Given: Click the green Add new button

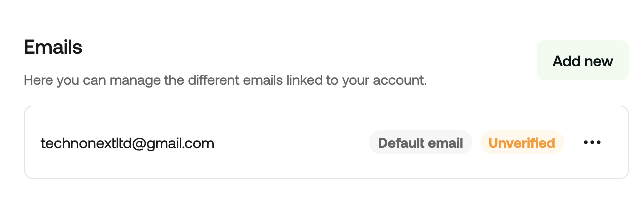Looking at the screenshot, I should 582,61.
